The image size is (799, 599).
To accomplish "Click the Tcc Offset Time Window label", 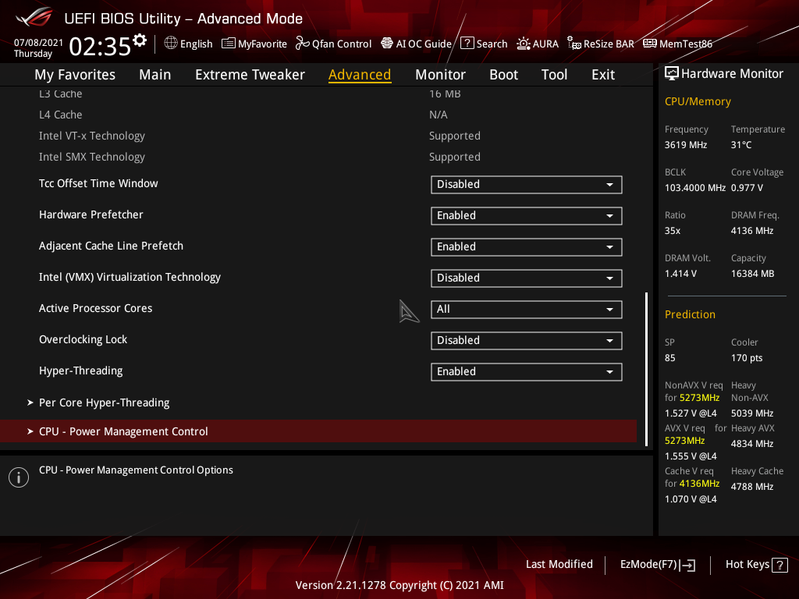I will coord(98,183).
